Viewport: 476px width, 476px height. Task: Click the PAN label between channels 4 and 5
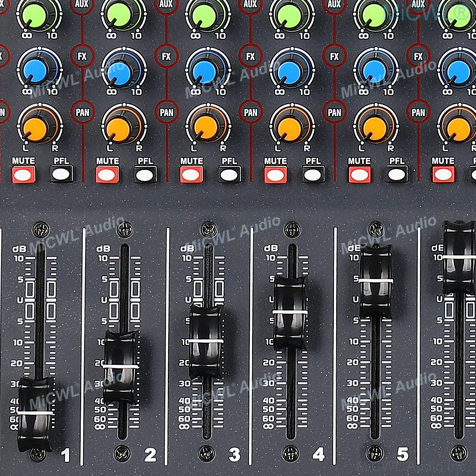point(334,112)
